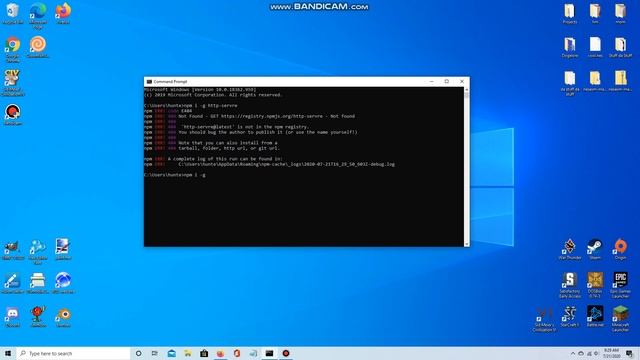Click the Command Prompt scrollbar down arrow
640x360 pixels.
click(x=467, y=244)
